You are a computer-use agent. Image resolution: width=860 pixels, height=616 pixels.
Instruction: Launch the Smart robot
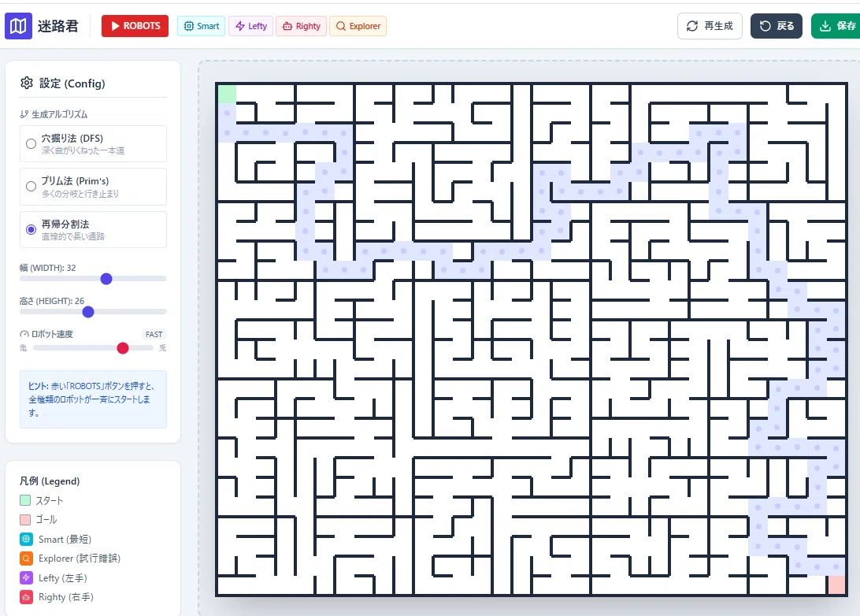coord(202,26)
